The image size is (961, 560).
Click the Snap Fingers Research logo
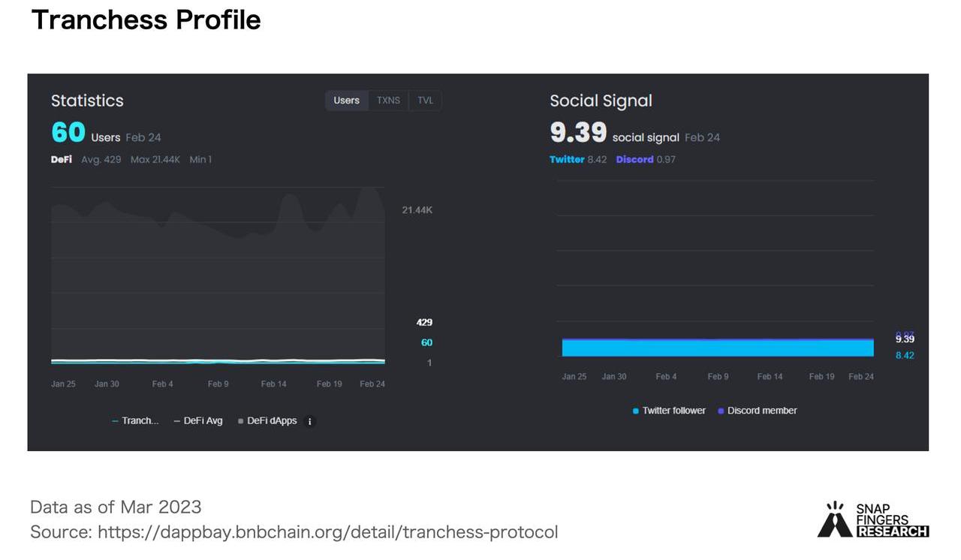pyautogui.click(x=872, y=519)
